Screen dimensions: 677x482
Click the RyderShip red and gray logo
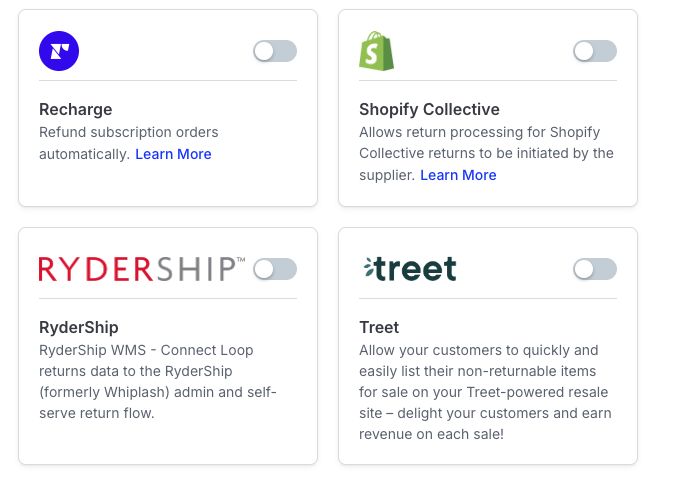[142, 269]
